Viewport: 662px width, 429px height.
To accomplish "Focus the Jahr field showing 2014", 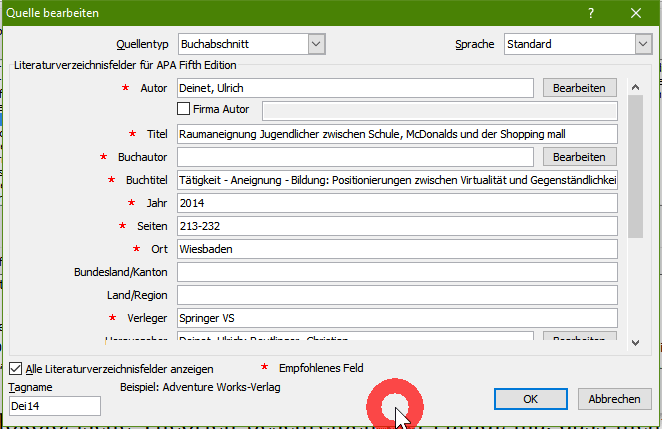I will click(397, 203).
